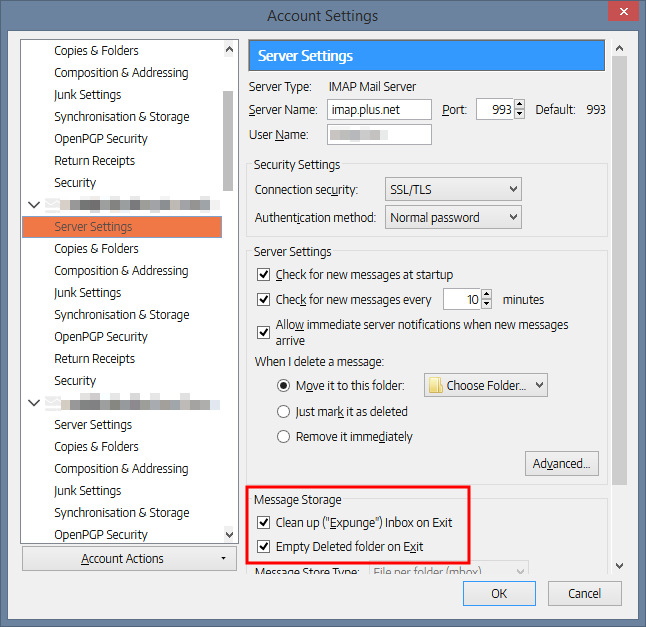This screenshot has height=627, width=646.
Task: Open Security item just above highlighted account row
Action: pos(75,182)
